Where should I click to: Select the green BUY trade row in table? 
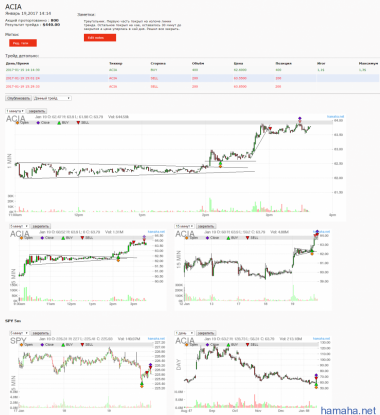pyautogui.click(x=192, y=70)
